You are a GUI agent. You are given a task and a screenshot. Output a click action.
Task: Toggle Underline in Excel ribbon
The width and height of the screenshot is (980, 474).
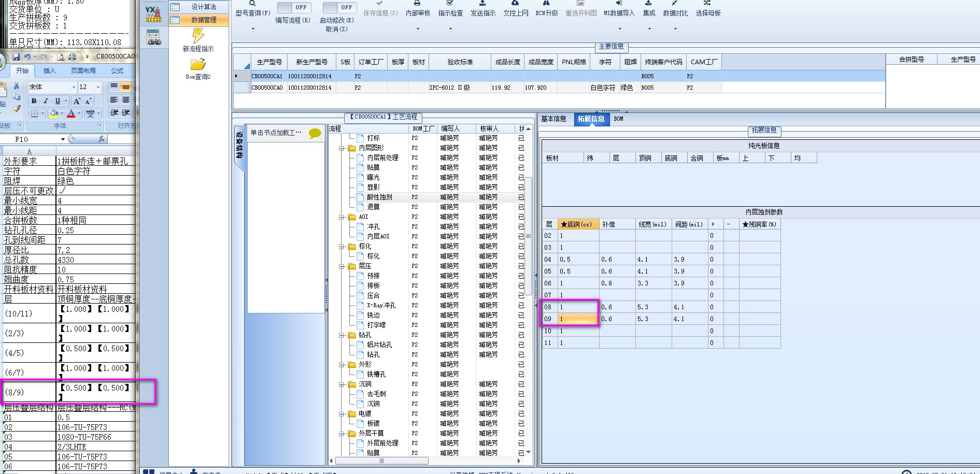58,101
